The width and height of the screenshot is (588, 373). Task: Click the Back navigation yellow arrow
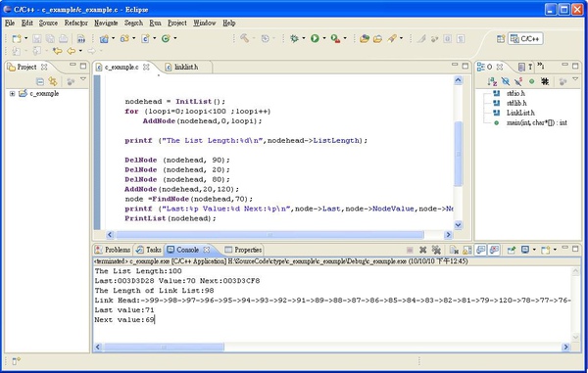click(71, 51)
